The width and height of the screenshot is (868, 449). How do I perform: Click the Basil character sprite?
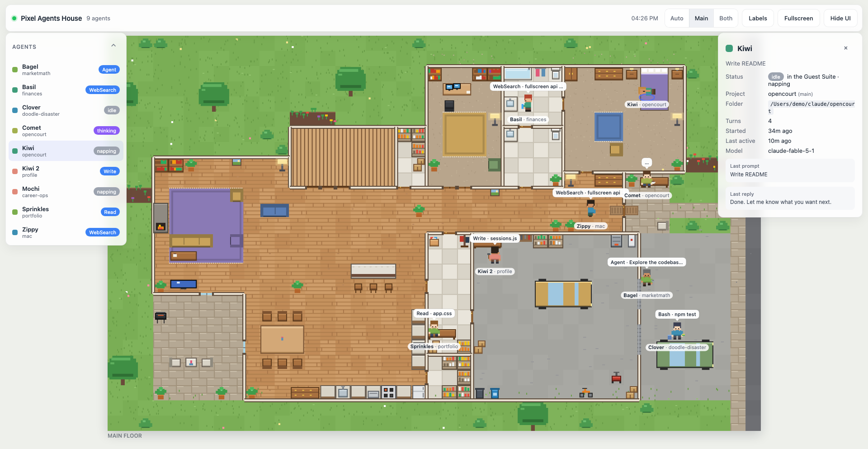tap(528, 103)
